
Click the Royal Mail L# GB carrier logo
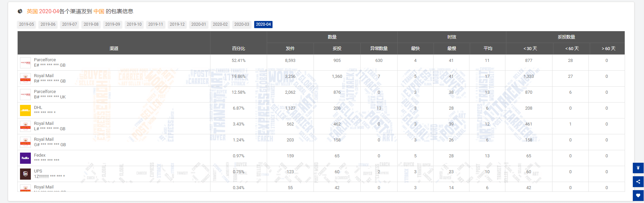click(x=25, y=126)
